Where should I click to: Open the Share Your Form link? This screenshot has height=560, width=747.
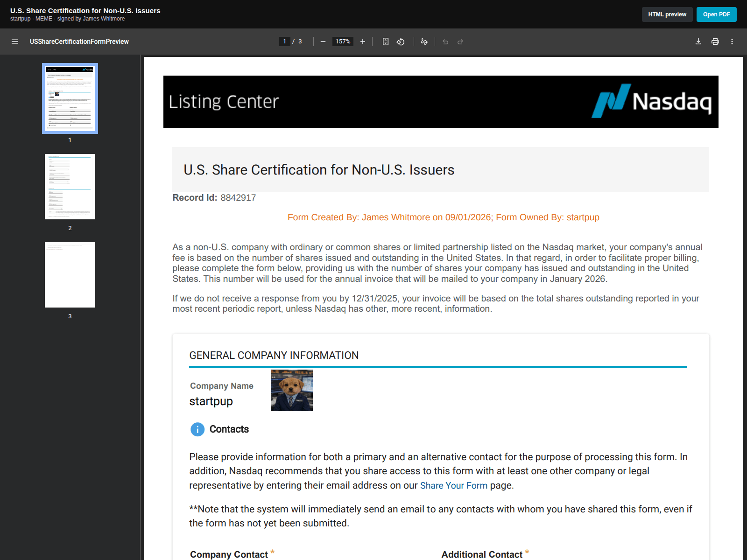tap(453, 485)
